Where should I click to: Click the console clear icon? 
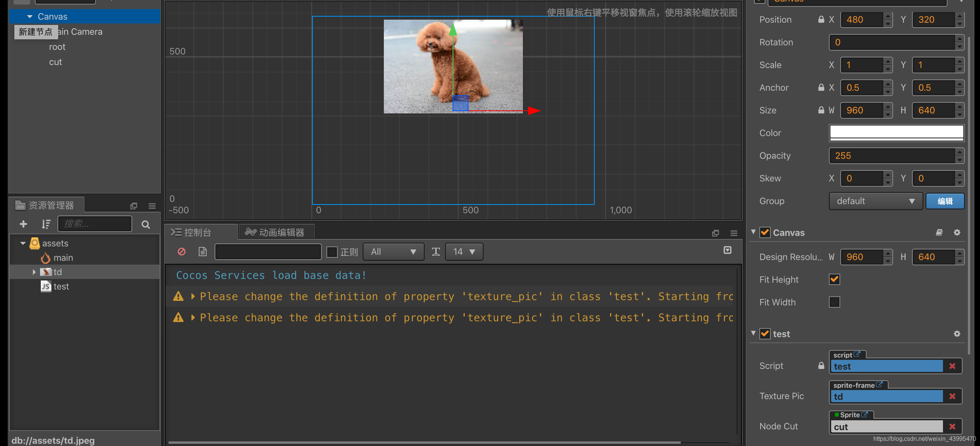point(182,251)
